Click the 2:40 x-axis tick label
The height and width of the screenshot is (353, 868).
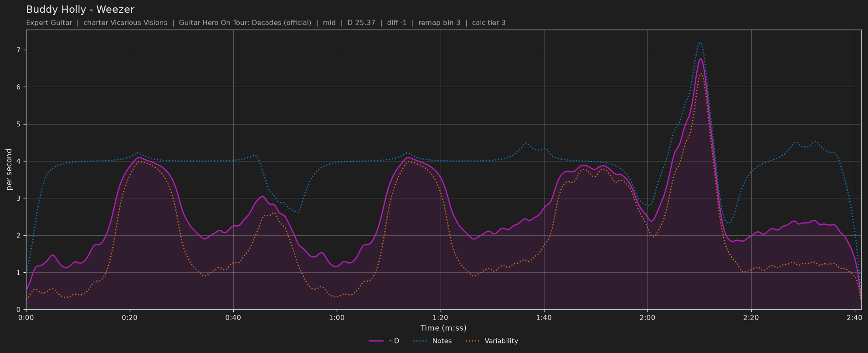click(854, 317)
